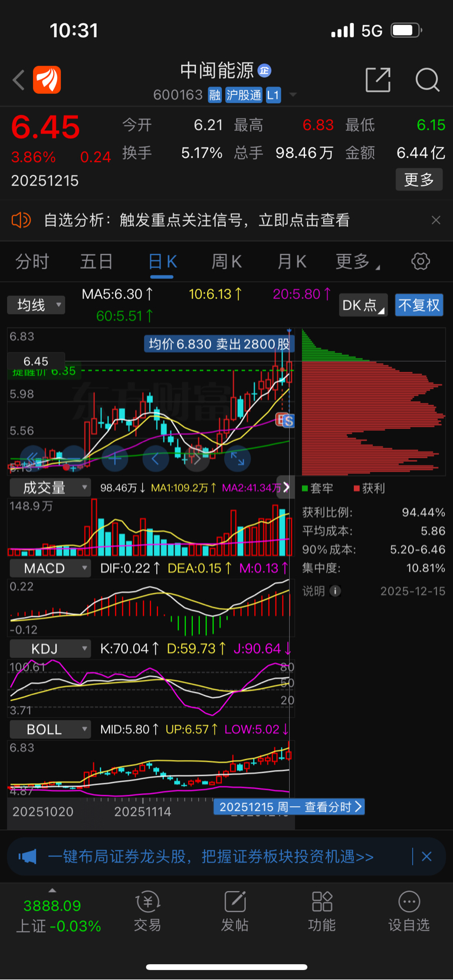453x980 pixels.
Task: Go back with the left arrow
Action: click(x=18, y=80)
